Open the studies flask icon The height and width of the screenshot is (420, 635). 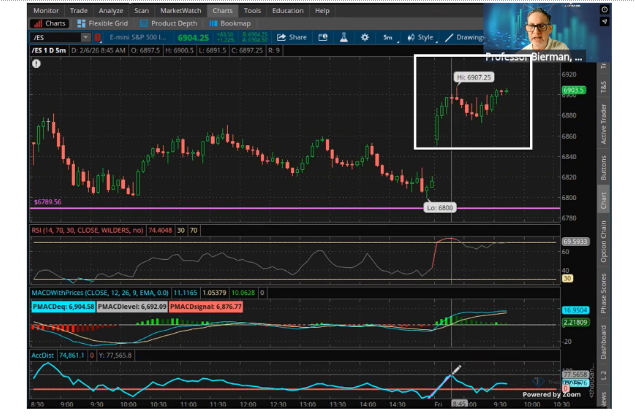343,37
